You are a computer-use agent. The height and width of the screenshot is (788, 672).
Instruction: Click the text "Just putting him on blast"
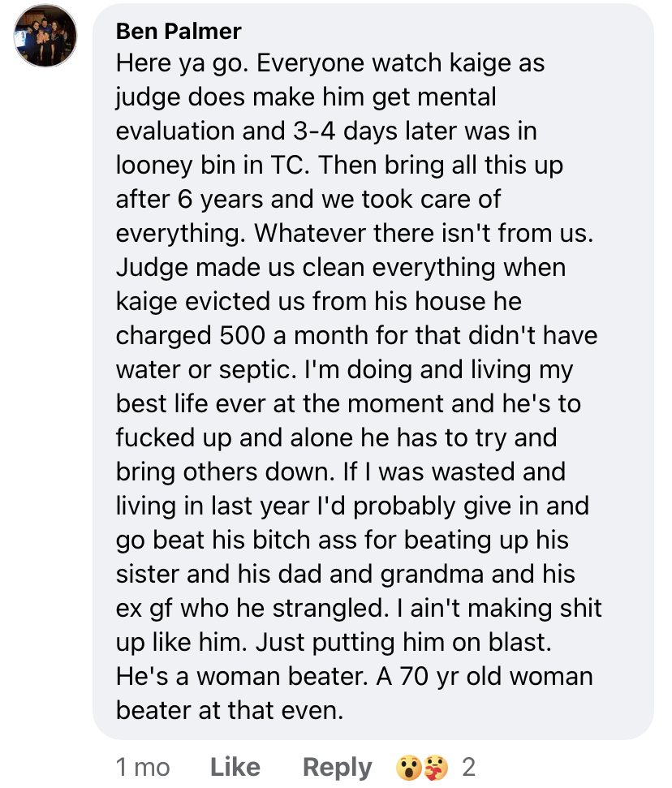(403, 642)
